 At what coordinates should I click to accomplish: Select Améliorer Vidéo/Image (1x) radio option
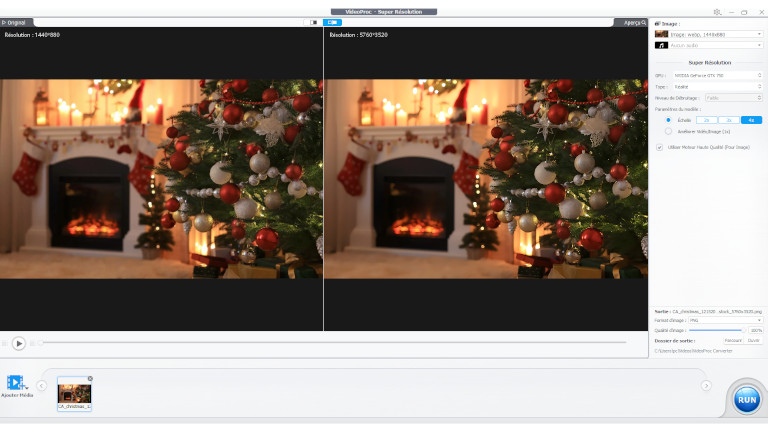pyautogui.click(x=668, y=131)
